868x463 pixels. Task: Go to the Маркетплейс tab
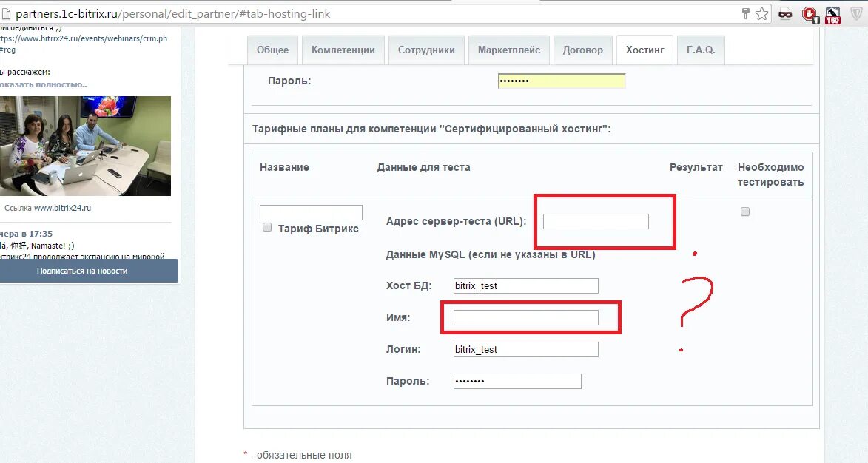[x=508, y=50]
